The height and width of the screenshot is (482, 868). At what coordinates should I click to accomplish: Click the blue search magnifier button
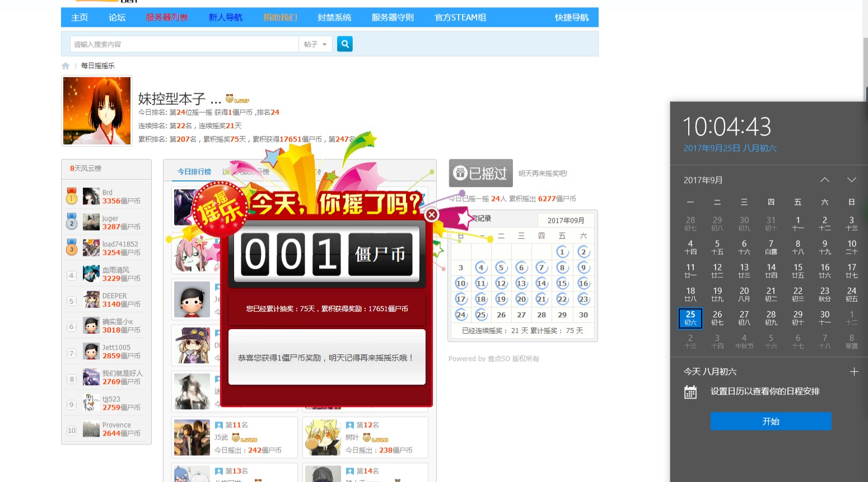click(x=345, y=44)
